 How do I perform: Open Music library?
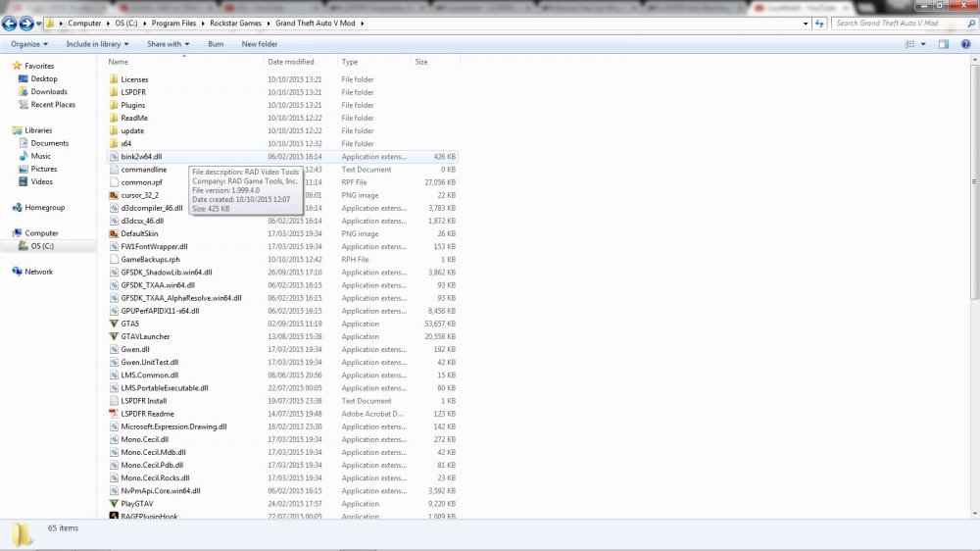[x=34, y=156]
